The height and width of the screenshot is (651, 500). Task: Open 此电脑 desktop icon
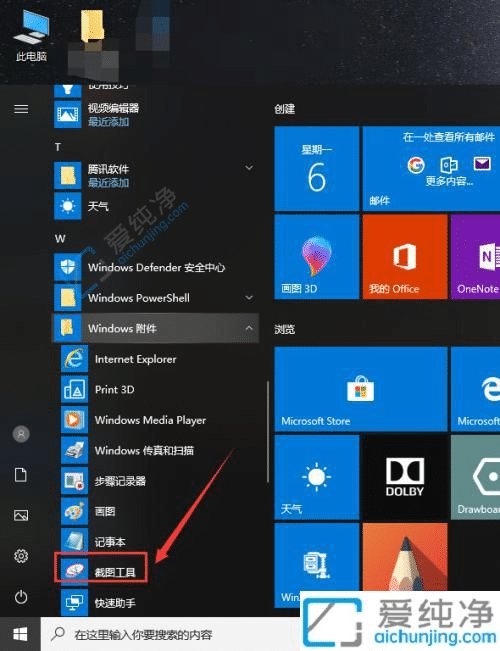tap(31, 36)
